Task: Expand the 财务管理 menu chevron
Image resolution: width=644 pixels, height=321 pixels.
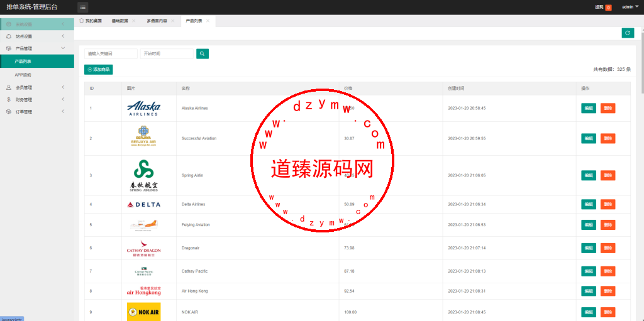Action: [x=63, y=99]
